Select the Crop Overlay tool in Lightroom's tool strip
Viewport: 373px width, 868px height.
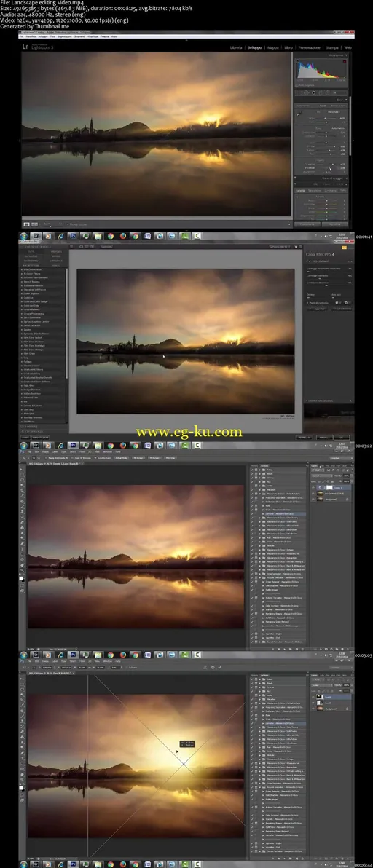point(299,93)
